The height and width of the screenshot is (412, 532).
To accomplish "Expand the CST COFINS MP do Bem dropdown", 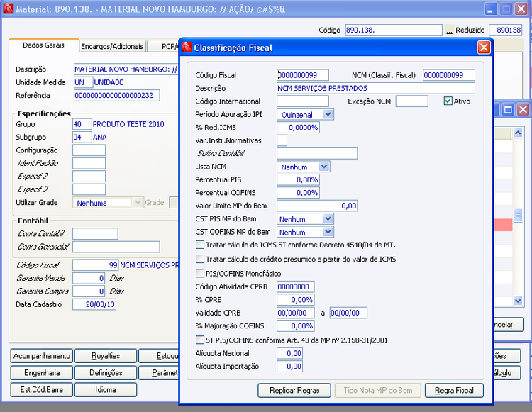I will [x=328, y=232].
